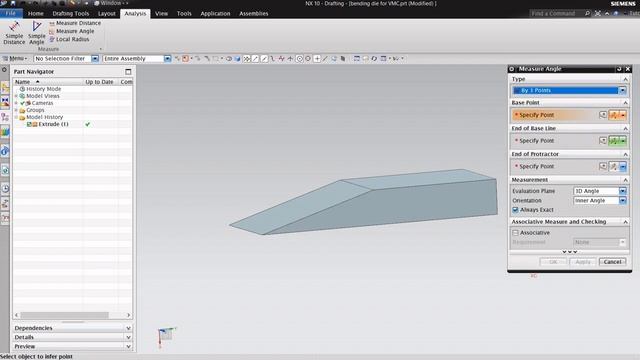The width and height of the screenshot is (640, 360).
Task: Open the Part Navigator sidebar tab
Action: (5, 117)
